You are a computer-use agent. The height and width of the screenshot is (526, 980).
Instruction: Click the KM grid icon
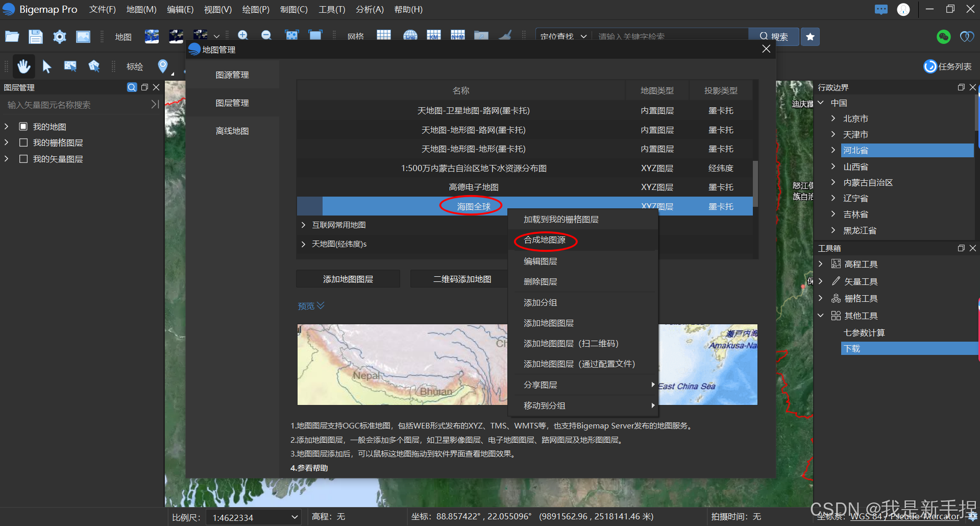434,35
